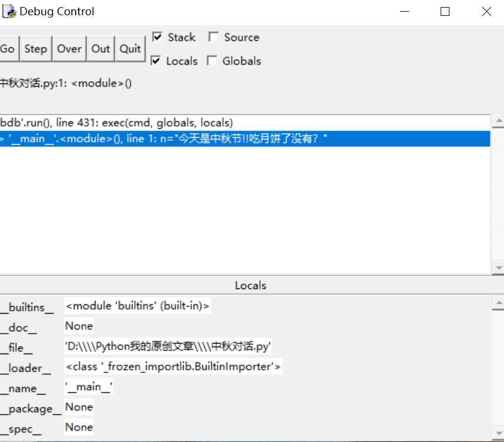Click the 中秋对话.py:1 <module>() status text
This screenshot has height=442, width=504.
click(x=66, y=83)
